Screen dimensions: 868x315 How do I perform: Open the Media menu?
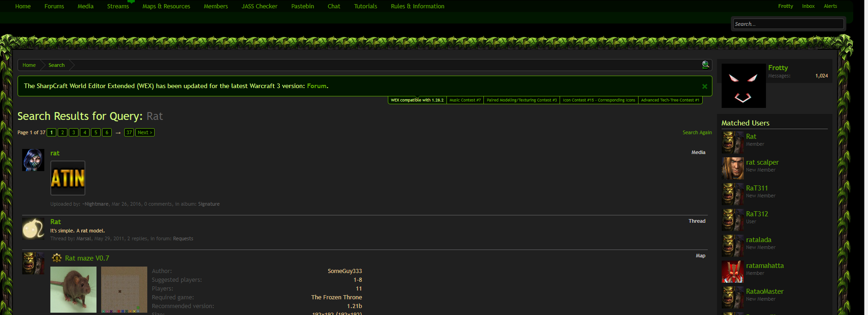click(85, 6)
